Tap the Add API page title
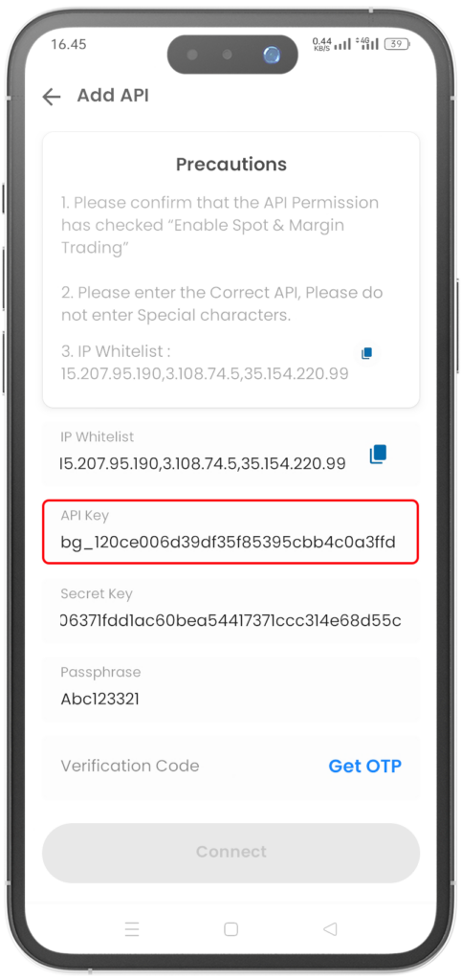The height and width of the screenshot is (980, 461). pyautogui.click(x=113, y=96)
